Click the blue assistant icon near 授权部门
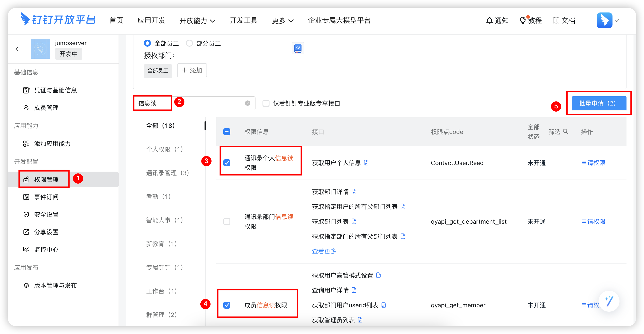The height and width of the screenshot is (334, 644). 298,48
